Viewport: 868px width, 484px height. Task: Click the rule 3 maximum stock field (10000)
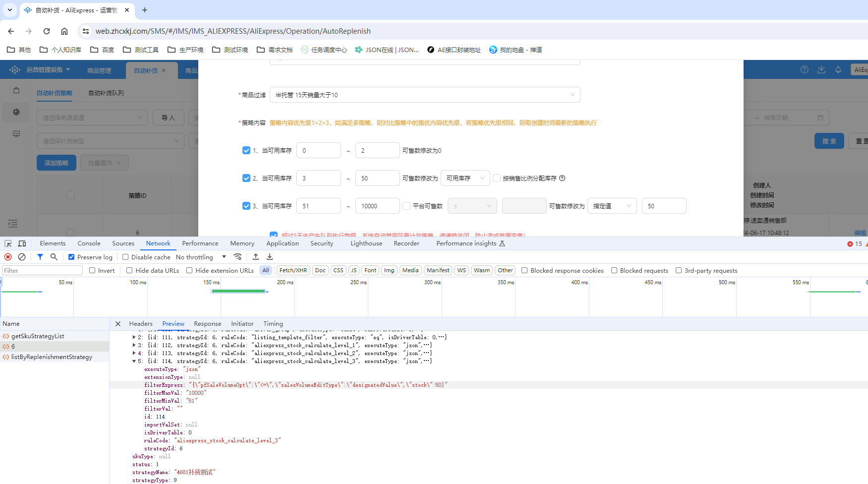click(x=378, y=206)
